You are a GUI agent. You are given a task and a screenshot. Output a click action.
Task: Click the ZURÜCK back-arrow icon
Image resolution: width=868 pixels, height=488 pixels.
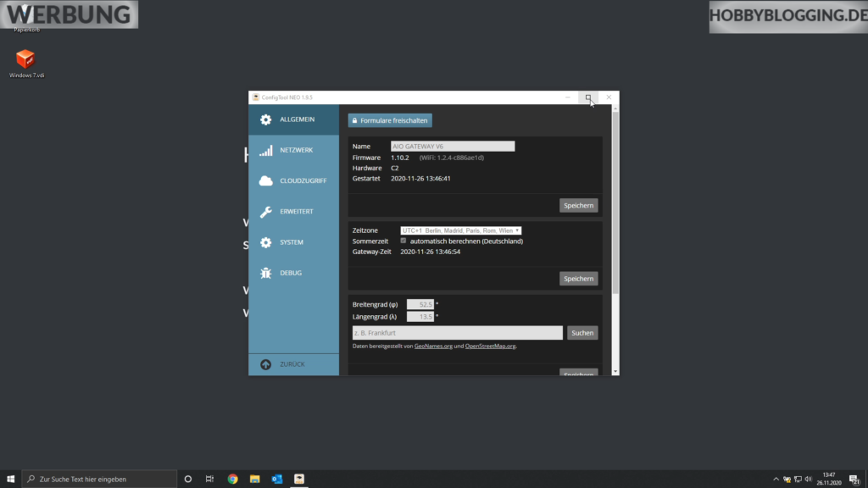(x=265, y=363)
